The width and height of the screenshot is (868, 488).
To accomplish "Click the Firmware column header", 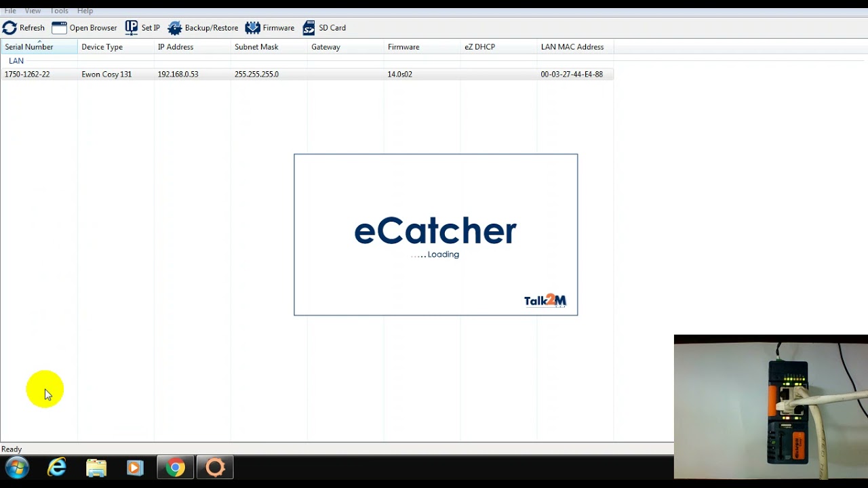I will (x=422, y=47).
